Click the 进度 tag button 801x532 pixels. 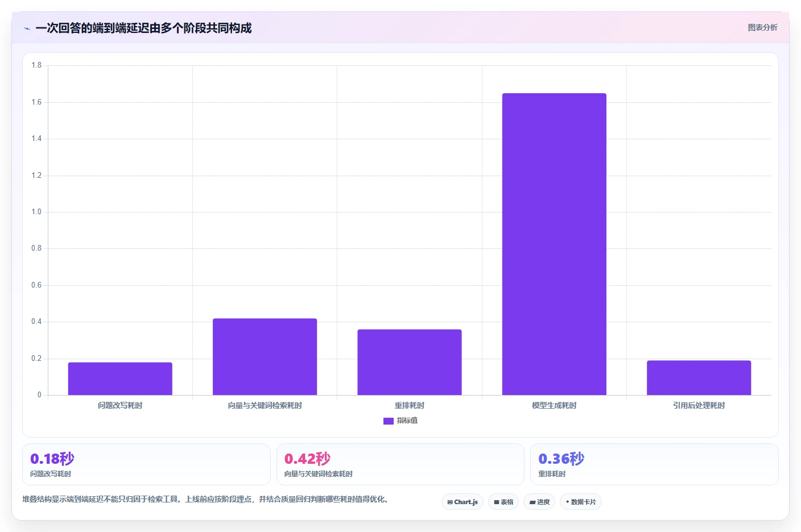[539, 502]
